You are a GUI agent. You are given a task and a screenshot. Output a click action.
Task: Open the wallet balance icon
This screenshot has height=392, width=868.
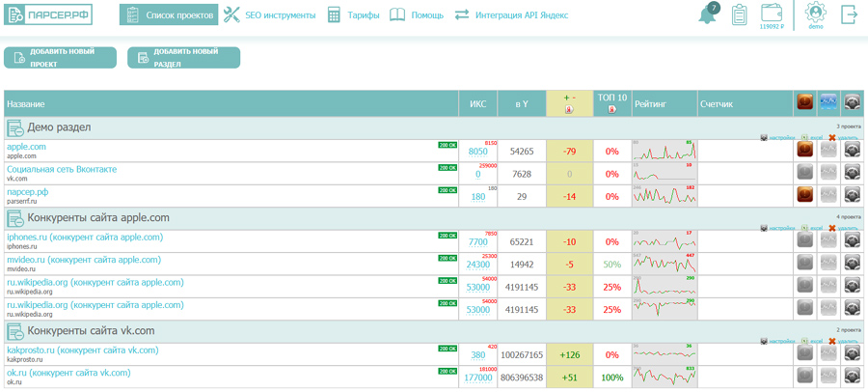(x=770, y=13)
